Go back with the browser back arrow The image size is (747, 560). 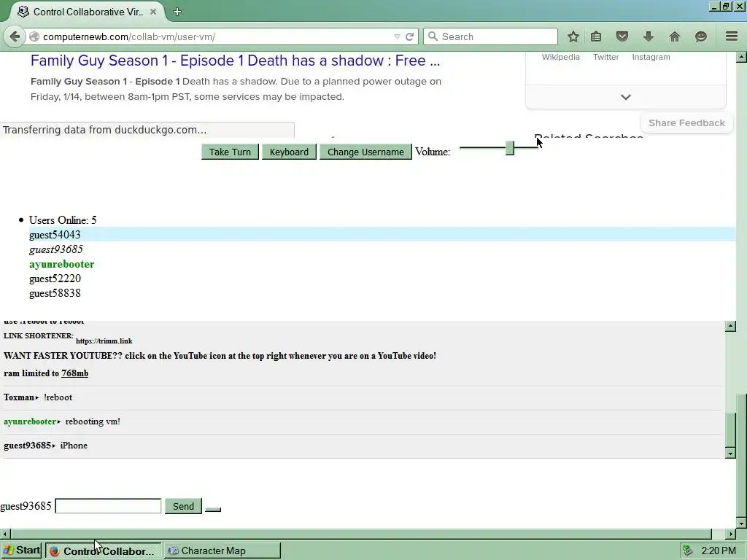coord(15,36)
